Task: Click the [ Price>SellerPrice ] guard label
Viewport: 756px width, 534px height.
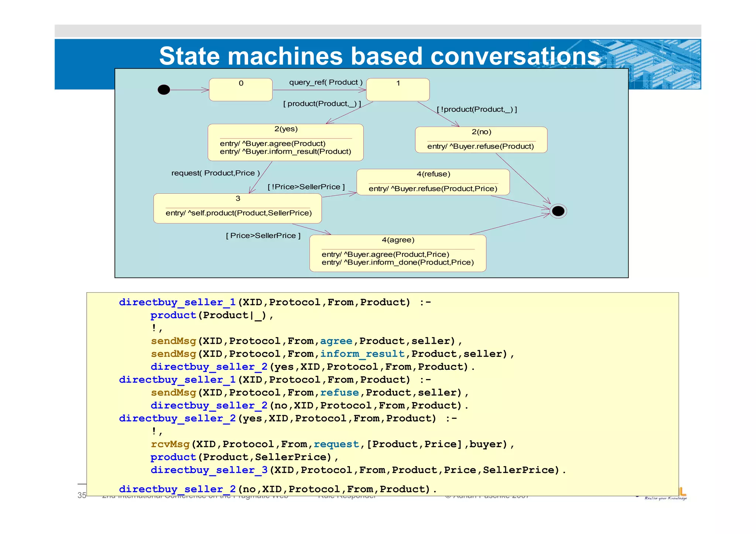Action: (x=263, y=236)
